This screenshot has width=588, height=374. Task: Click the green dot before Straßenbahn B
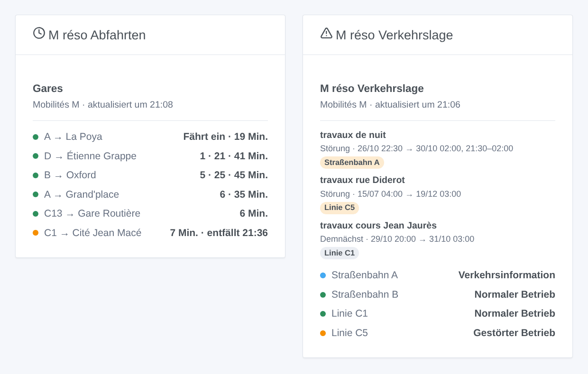[x=323, y=295]
